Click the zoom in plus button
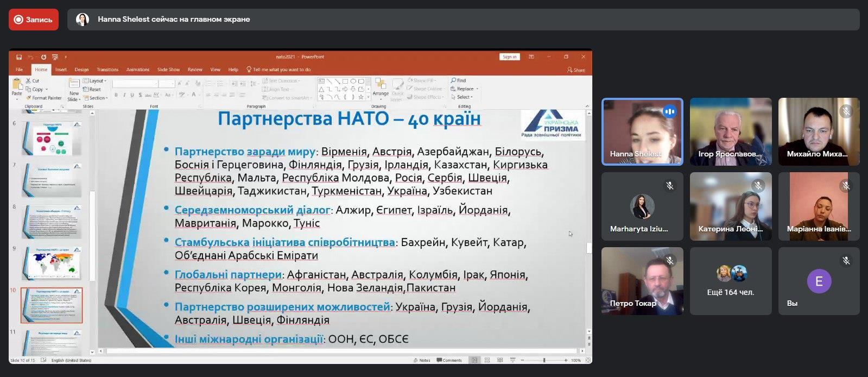The height and width of the screenshot is (377, 868). pos(566,360)
